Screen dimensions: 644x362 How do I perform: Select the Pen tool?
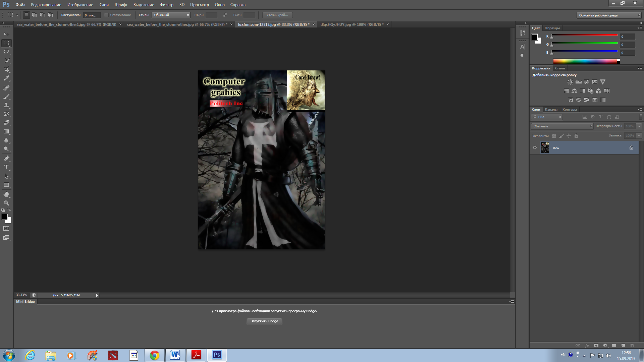[6, 159]
